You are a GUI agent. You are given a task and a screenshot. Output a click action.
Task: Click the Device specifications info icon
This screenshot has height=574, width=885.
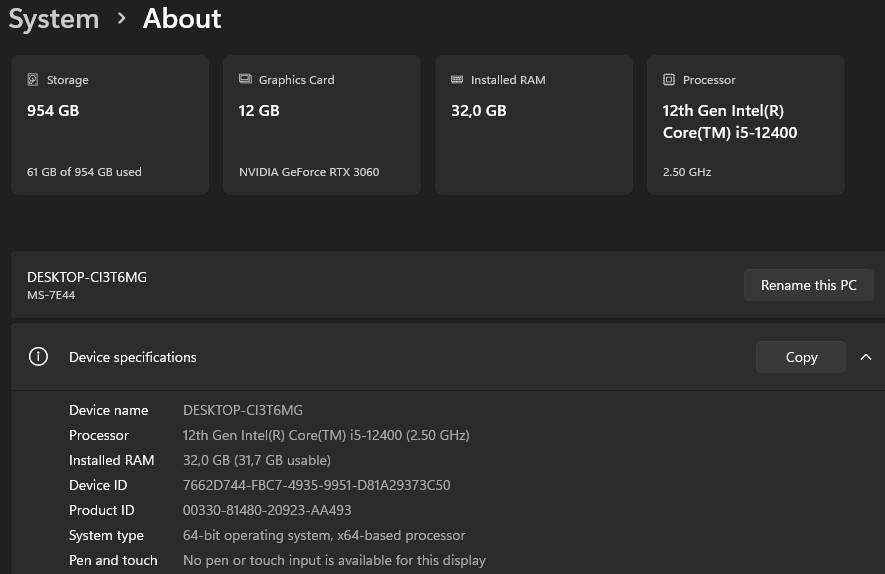[39, 357]
